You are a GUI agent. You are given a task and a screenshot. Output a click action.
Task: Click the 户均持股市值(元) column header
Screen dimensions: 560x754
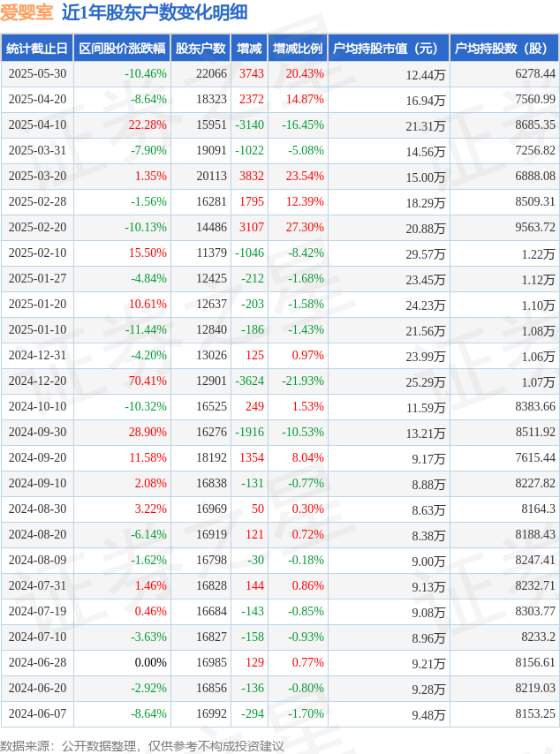(x=389, y=48)
